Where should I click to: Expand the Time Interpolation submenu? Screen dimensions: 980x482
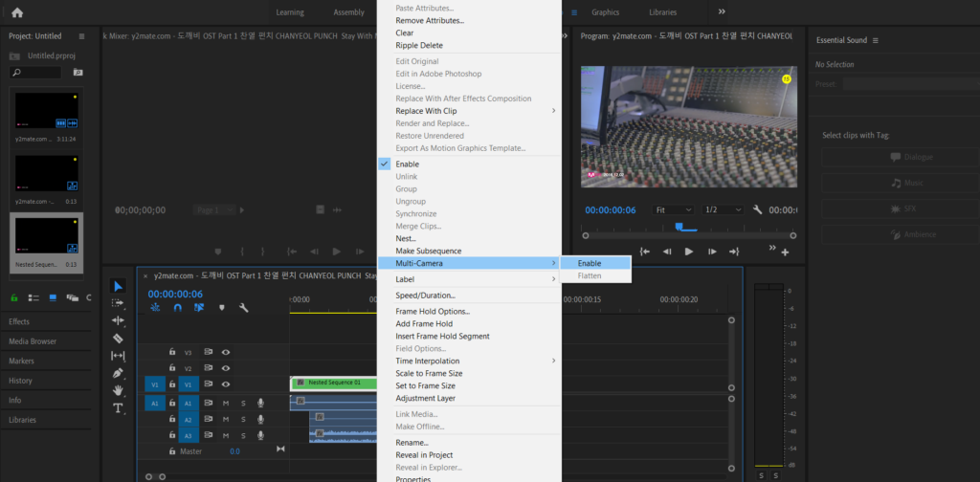point(553,361)
